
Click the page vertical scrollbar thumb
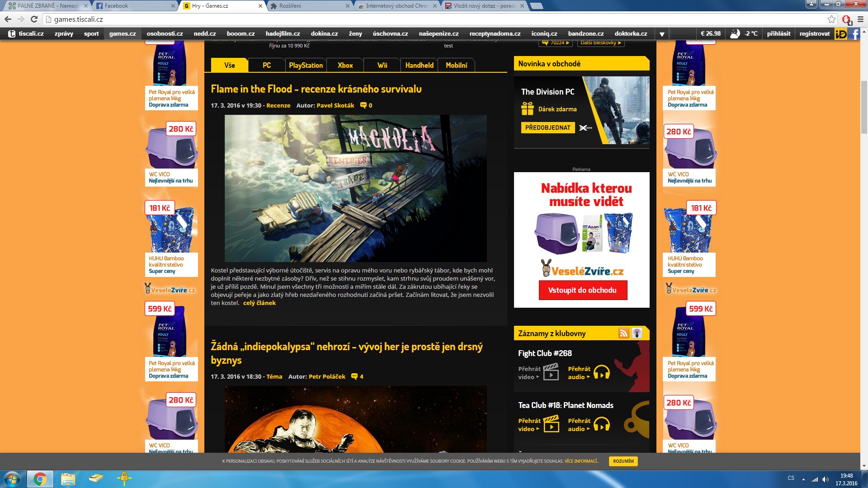[x=864, y=107]
